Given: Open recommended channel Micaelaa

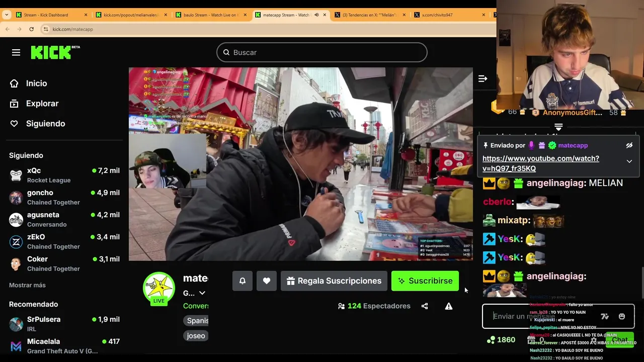Looking at the screenshot, I should point(64,346).
